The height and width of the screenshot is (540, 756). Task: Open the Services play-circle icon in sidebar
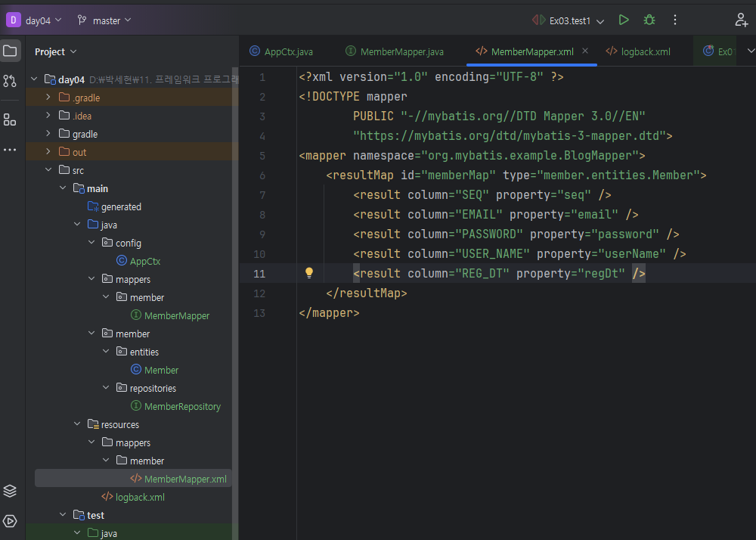(x=10, y=521)
